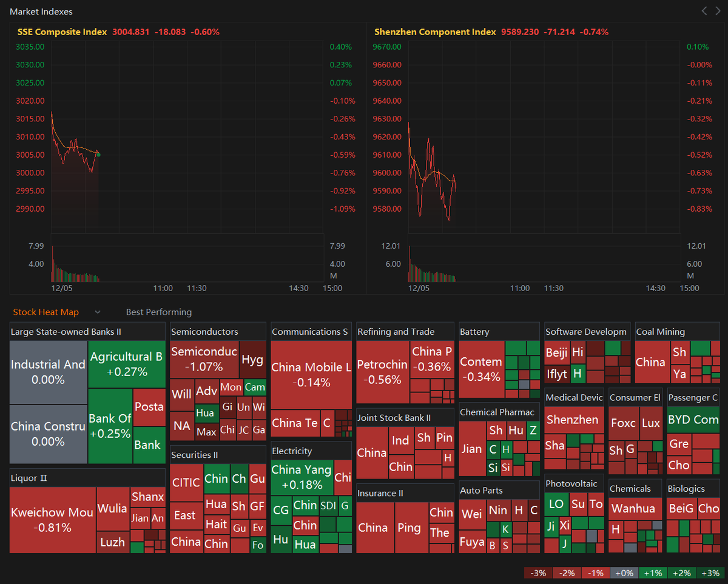Open the Securities II sector header

click(218, 455)
